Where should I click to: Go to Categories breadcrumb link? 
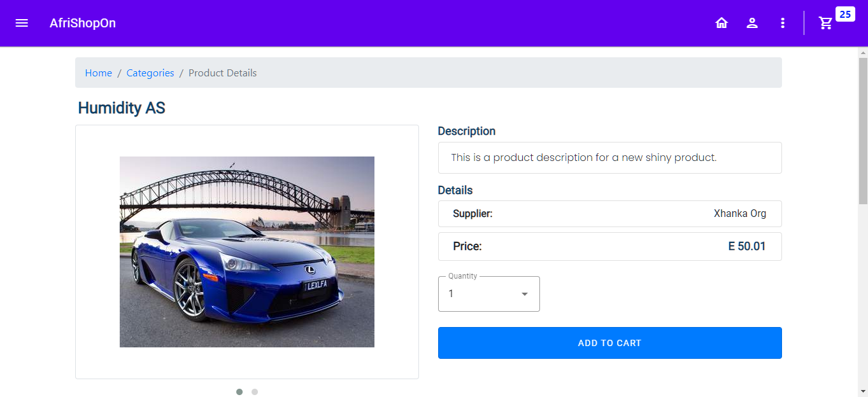pyautogui.click(x=150, y=73)
